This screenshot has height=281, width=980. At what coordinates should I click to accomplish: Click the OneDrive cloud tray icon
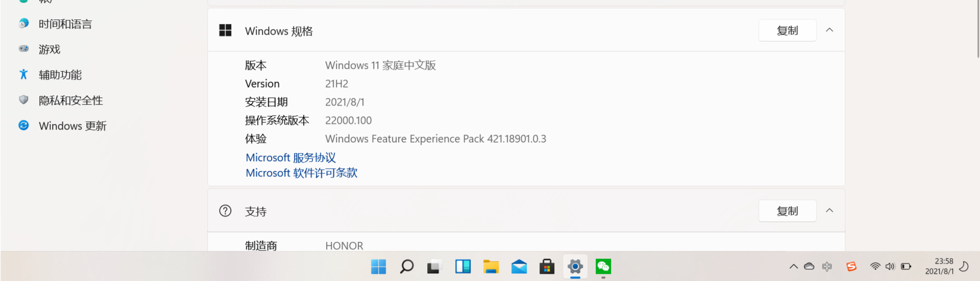pyautogui.click(x=809, y=266)
